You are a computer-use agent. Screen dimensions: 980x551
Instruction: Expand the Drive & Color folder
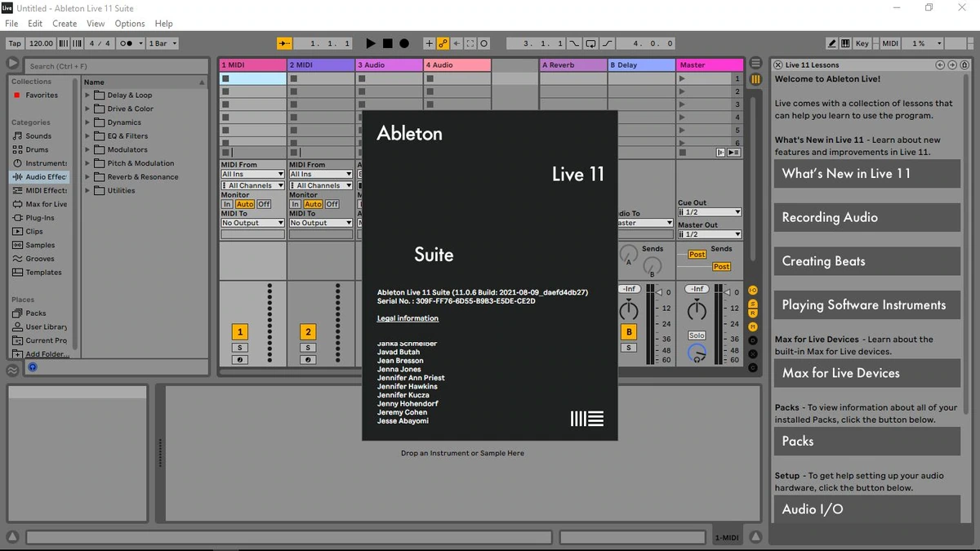pyautogui.click(x=87, y=109)
